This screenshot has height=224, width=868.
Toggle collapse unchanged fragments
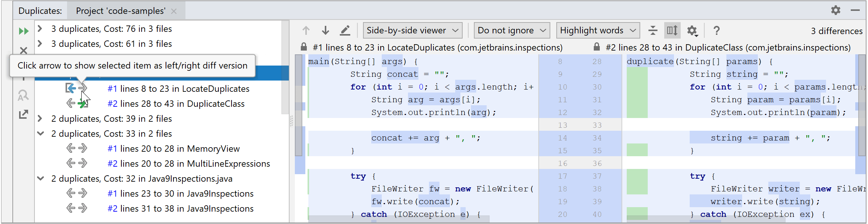tap(653, 30)
